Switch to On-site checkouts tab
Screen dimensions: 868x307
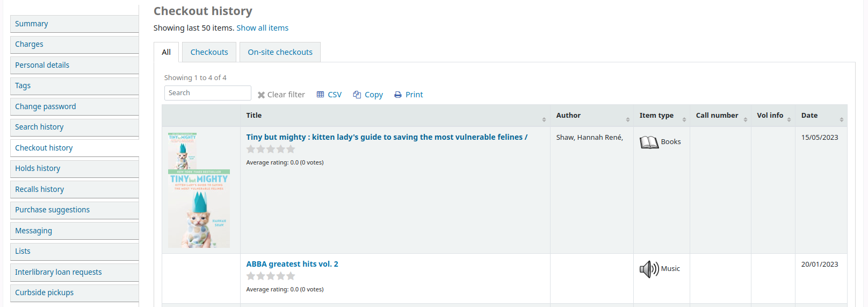point(280,52)
